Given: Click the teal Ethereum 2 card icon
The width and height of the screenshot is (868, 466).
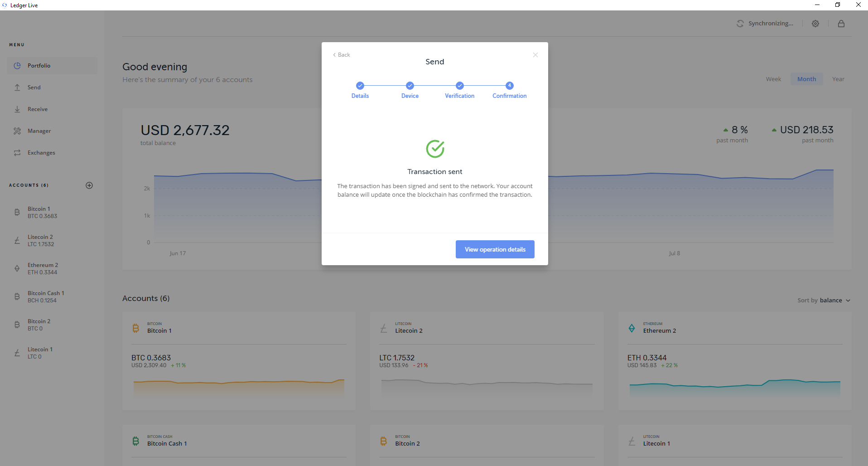Looking at the screenshot, I should point(632,328).
